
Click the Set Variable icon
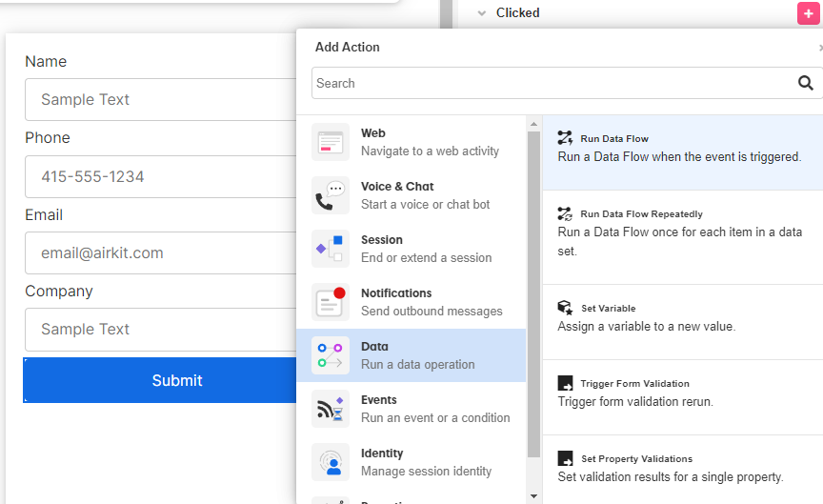(x=565, y=308)
